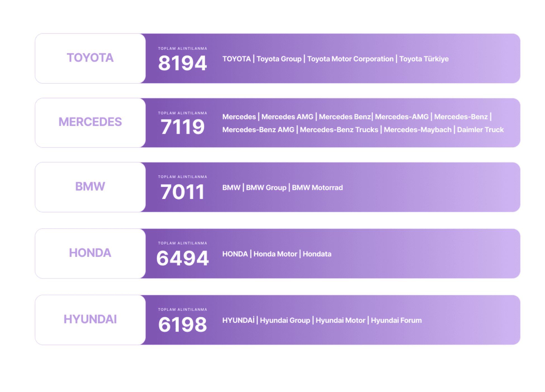
Task: Click the BMW Group text
Action: 266,188
